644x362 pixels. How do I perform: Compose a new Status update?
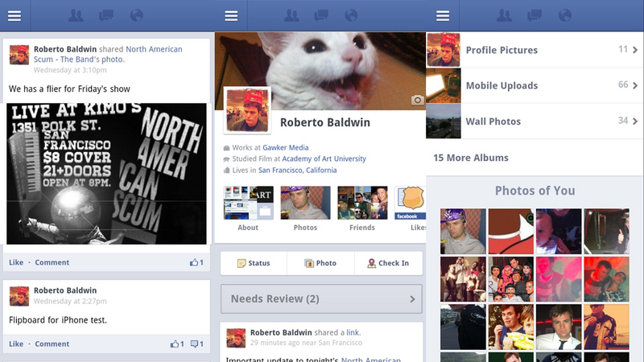[254, 263]
